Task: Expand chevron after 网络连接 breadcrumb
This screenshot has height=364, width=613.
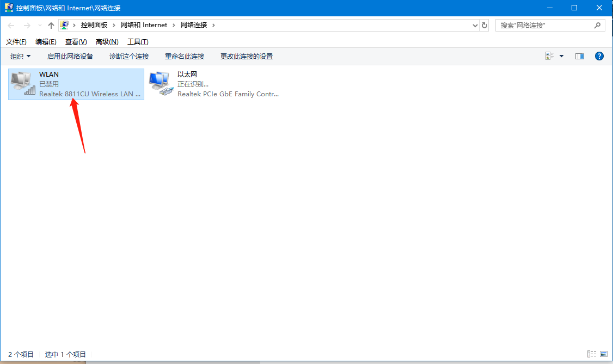Action: click(x=213, y=26)
